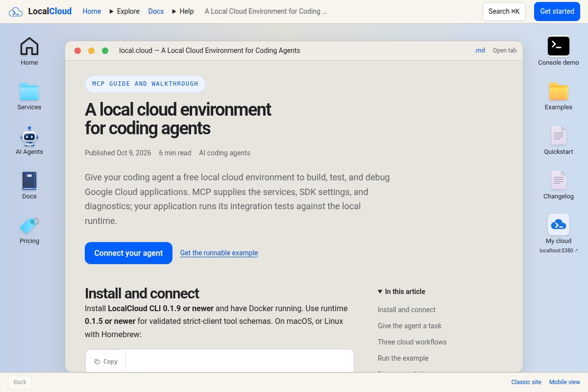Open the Pricing tag icon
Screen dimensions: 588x392
point(29,230)
